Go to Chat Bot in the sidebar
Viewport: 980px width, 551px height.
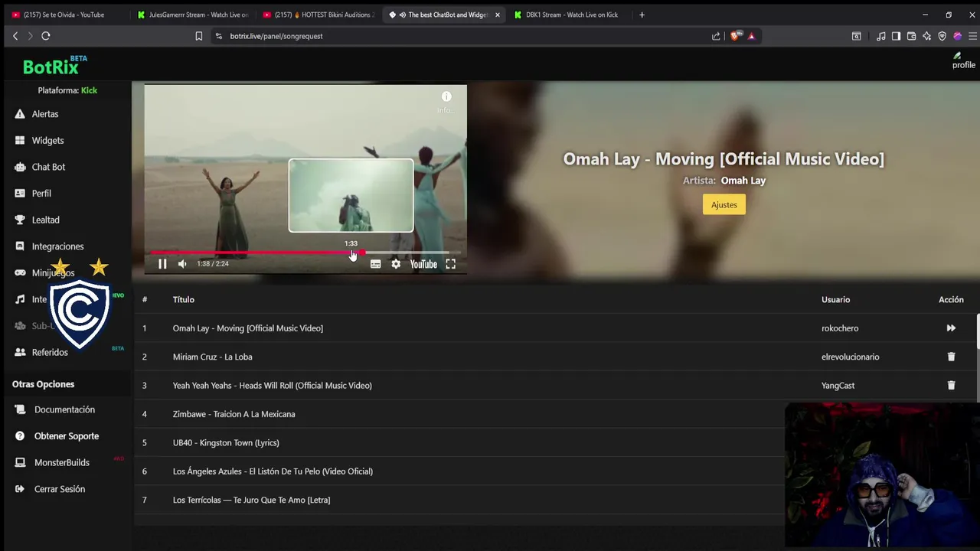[x=48, y=167]
